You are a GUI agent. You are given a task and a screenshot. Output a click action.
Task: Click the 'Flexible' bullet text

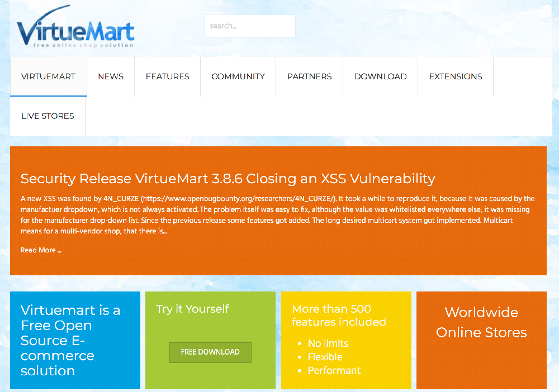coord(325,357)
